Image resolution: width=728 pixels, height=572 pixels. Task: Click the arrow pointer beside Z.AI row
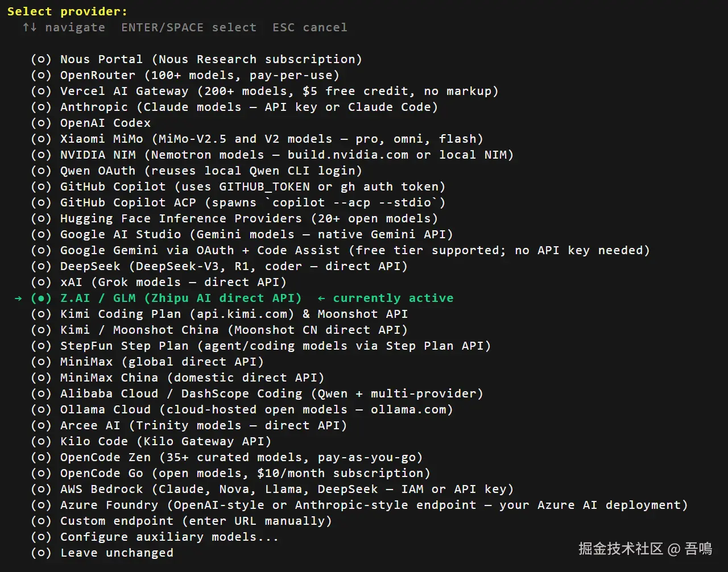[18, 298]
